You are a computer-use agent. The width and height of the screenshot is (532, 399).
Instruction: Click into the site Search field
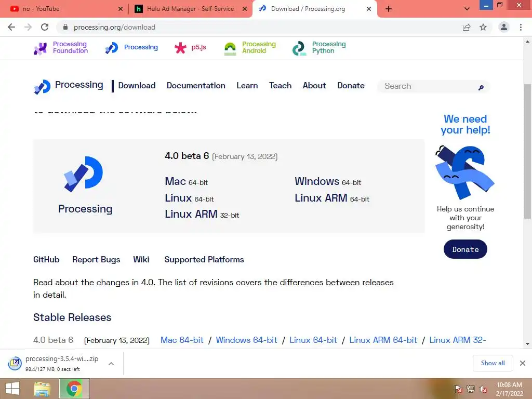[x=433, y=87]
